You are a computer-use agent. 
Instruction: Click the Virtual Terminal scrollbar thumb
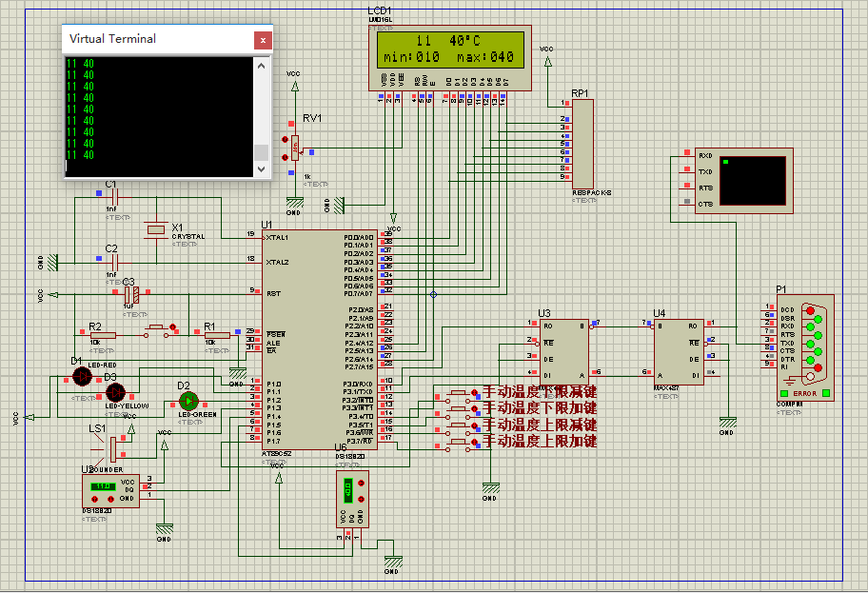pyautogui.click(x=262, y=152)
